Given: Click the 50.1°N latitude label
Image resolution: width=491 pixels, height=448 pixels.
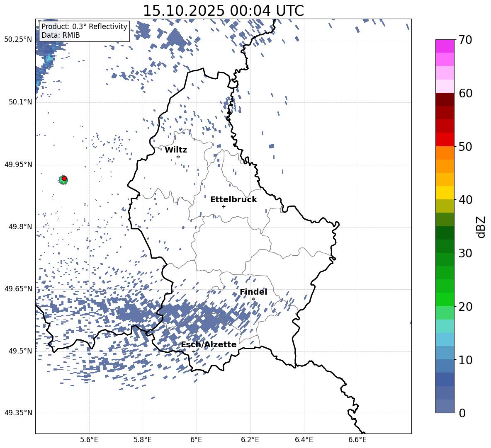Looking at the screenshot, I should click(x=20, y=102).
